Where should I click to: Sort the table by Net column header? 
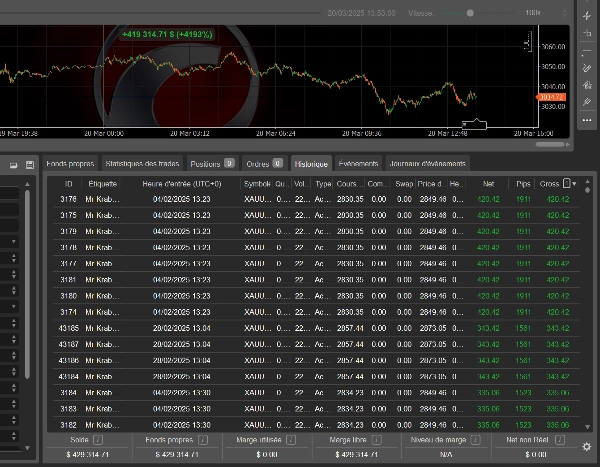tap(488, 184)
